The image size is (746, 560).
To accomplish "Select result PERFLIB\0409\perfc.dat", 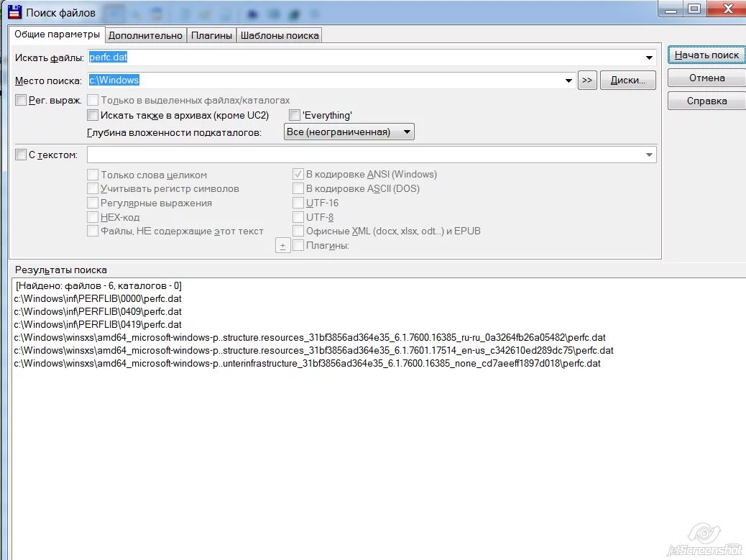I will click(98, 312).
